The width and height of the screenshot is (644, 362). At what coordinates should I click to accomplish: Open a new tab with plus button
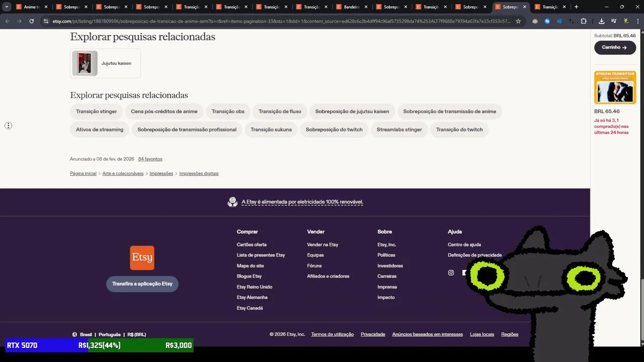[x=576, y=7]
